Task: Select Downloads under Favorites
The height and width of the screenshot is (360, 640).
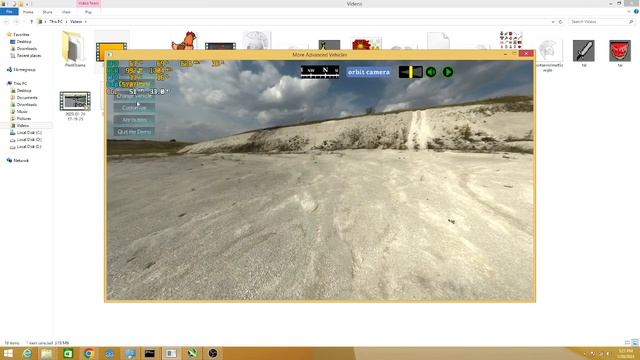Action: coord(26,49)
